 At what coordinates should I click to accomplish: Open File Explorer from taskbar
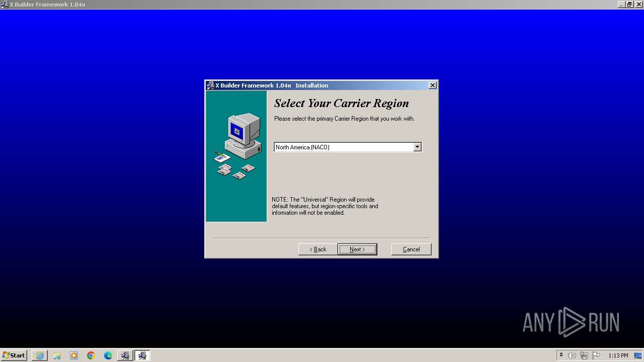point(57,355)
